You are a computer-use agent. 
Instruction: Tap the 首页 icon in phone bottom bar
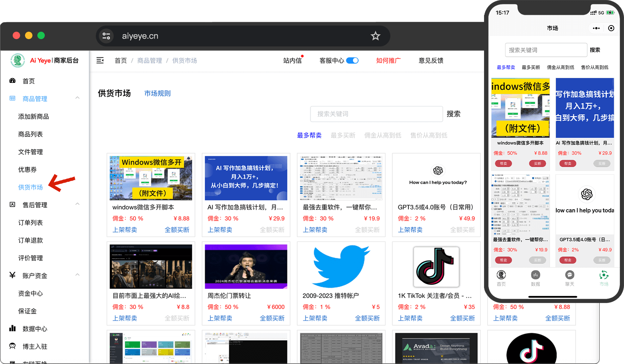point(501,275)
